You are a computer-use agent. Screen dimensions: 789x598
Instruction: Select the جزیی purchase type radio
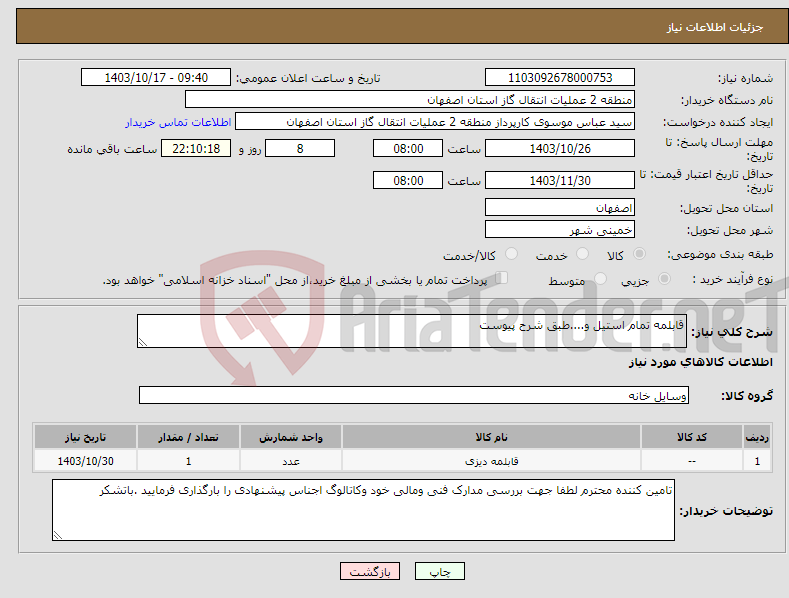664,278
